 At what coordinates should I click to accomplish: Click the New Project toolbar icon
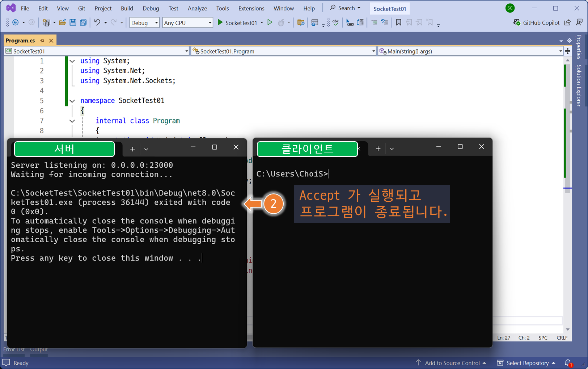(46, 22)
